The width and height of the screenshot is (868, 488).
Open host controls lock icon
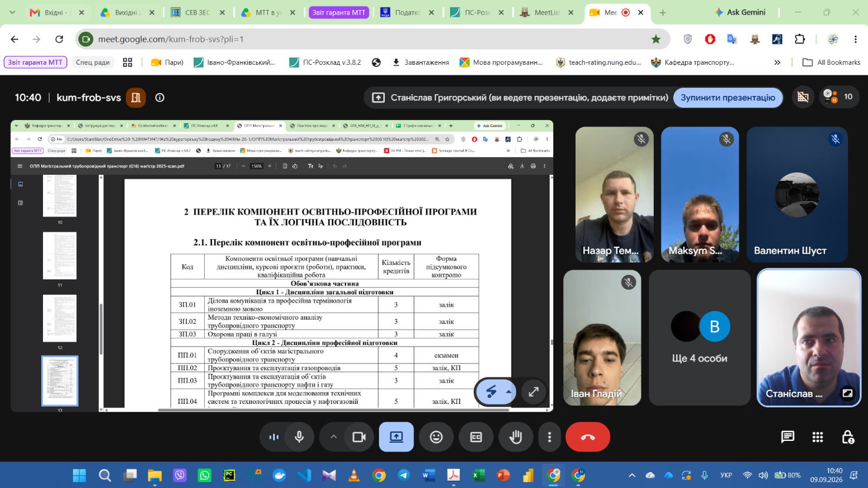(847, 437)
